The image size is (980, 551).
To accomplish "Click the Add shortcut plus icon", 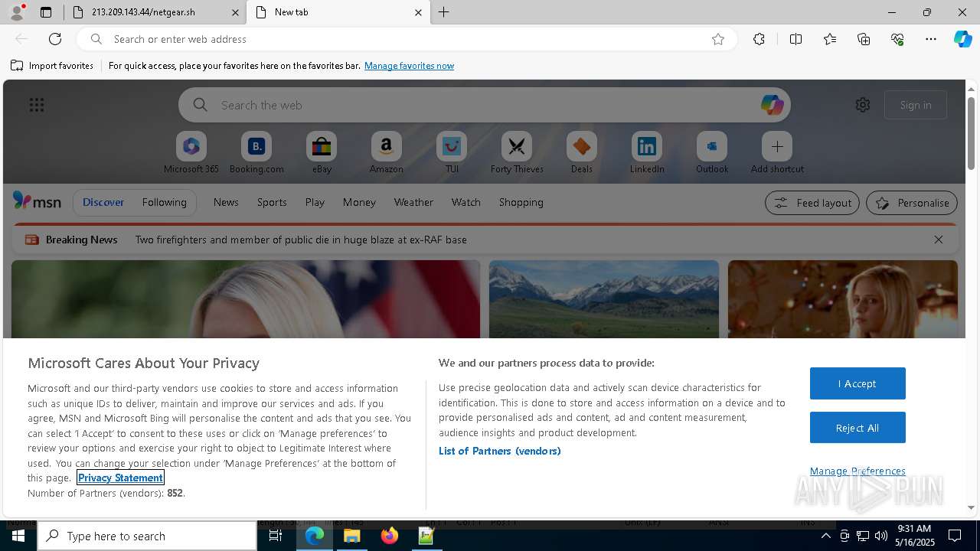I will [777, 146].
